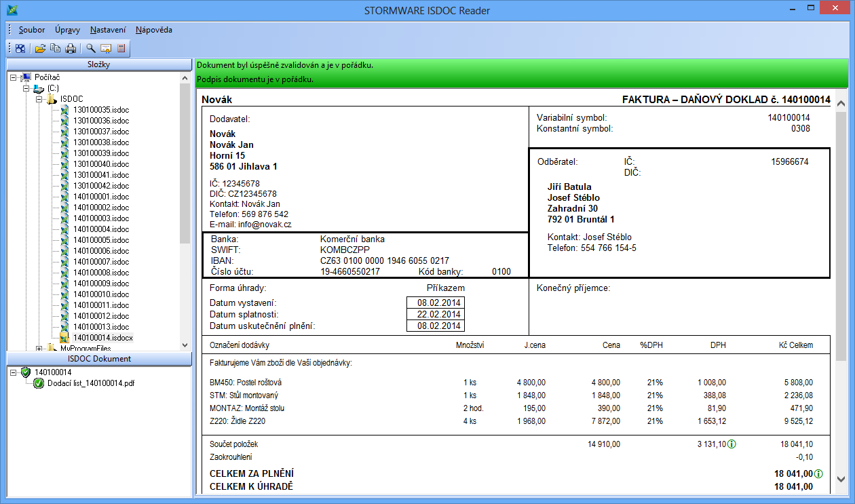The height and width of the screenshot is (504, 855).
Task: Click the invoice scrollbar up arrow
Action: point(841,104)
